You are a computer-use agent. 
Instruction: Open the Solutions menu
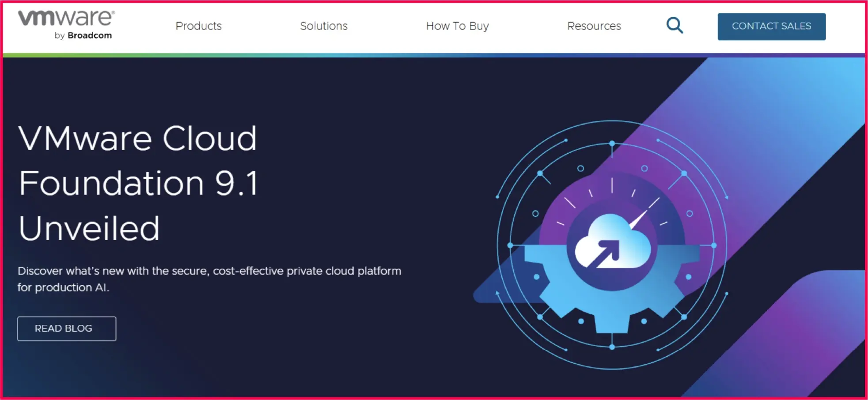click(x=324, y=26)
